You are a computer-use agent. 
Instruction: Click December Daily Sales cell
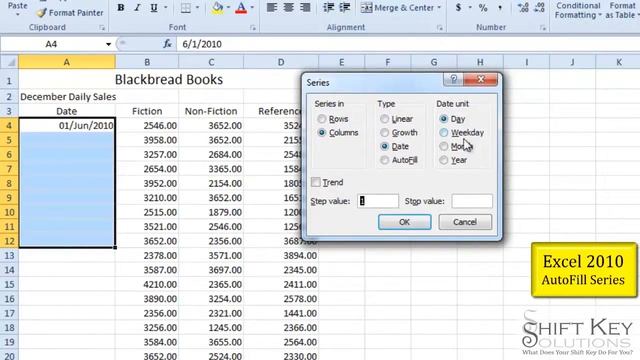tap(68, 97)
